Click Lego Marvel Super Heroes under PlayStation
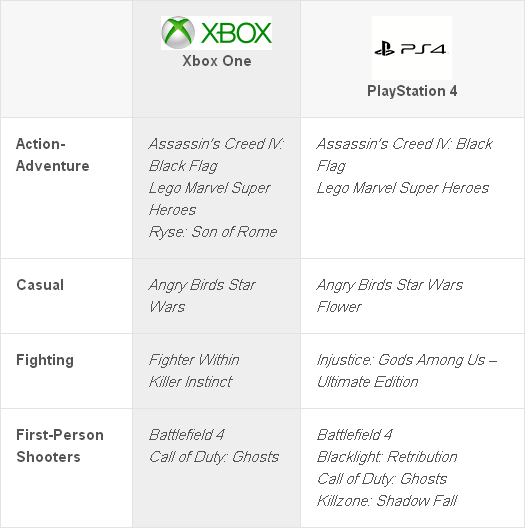Viewport: 525px width, 528px height. point(403,188)
